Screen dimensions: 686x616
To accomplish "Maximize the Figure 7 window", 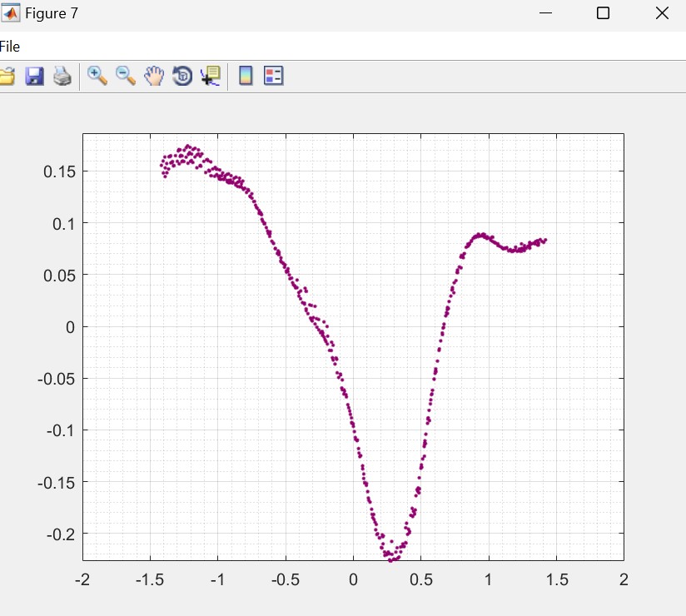I will point(604,13).
